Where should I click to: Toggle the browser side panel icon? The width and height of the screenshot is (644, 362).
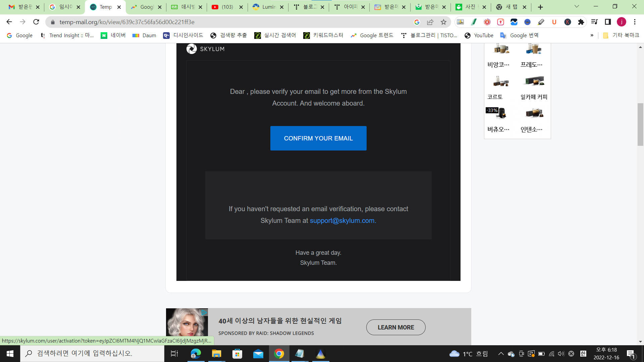tap(608, 22)
